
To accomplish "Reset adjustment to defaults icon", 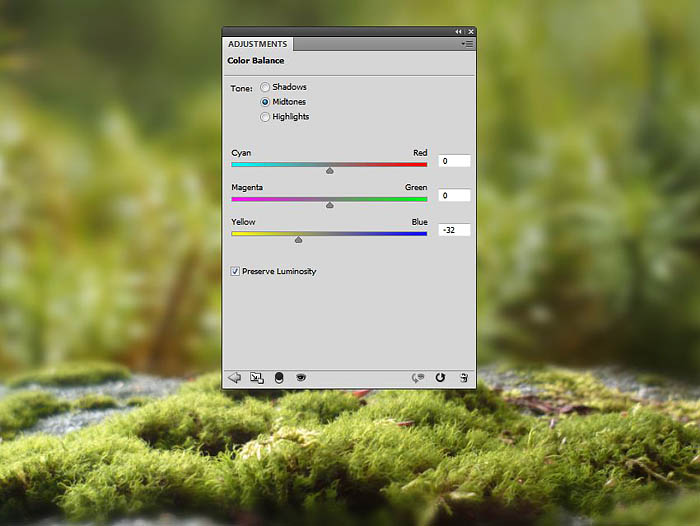I will [441, 377].
